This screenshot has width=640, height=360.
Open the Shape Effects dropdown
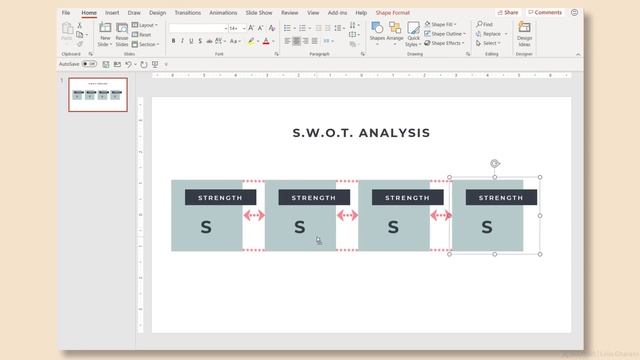point(444,43)
